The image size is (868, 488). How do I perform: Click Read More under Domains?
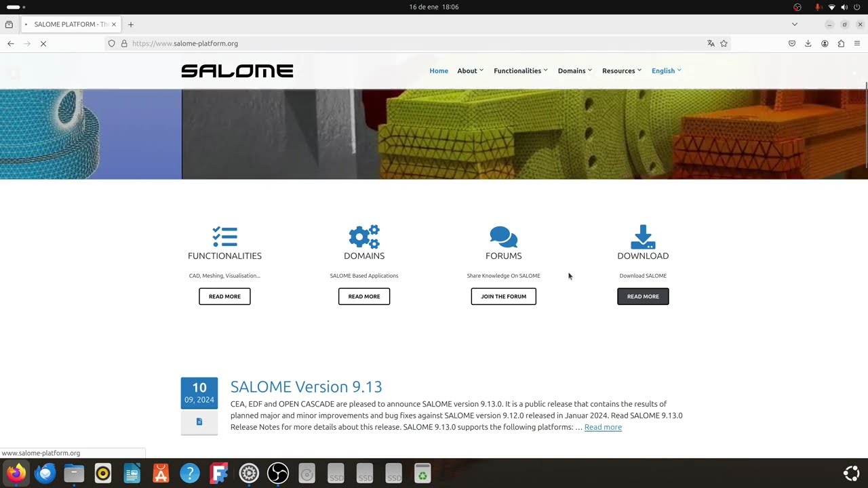tap(364, 296)
